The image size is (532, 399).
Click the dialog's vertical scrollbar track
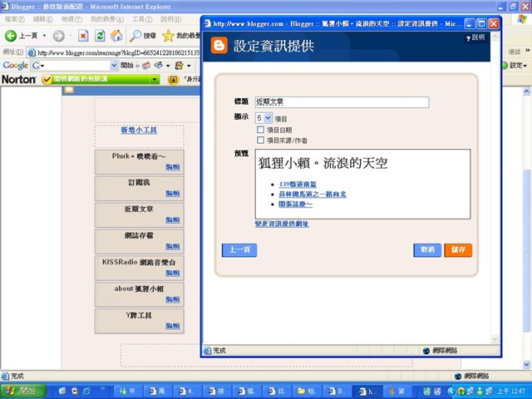coord(495,189)
